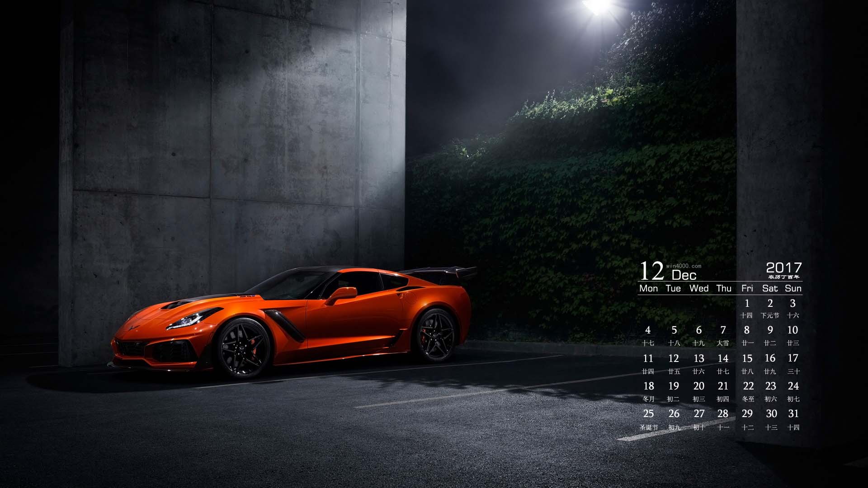The image size is (868, 488).
Task: Pick date 4 on the calendar
Action: click(648, 330)
